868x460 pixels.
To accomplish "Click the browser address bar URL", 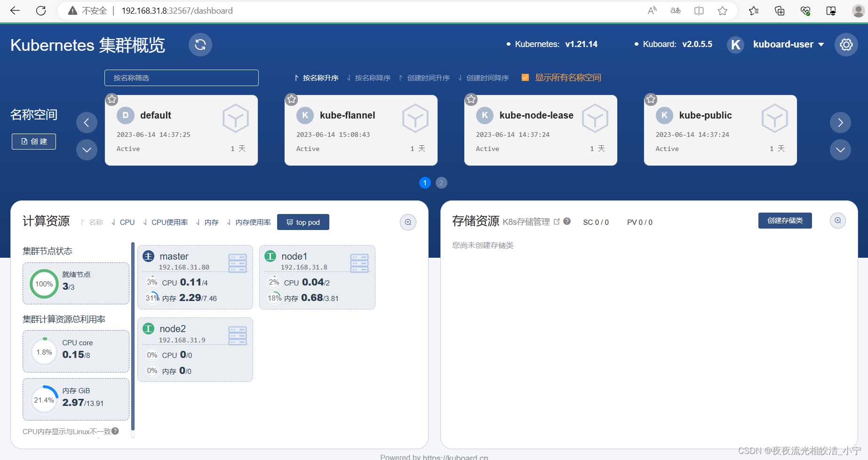I will point(177,10).
